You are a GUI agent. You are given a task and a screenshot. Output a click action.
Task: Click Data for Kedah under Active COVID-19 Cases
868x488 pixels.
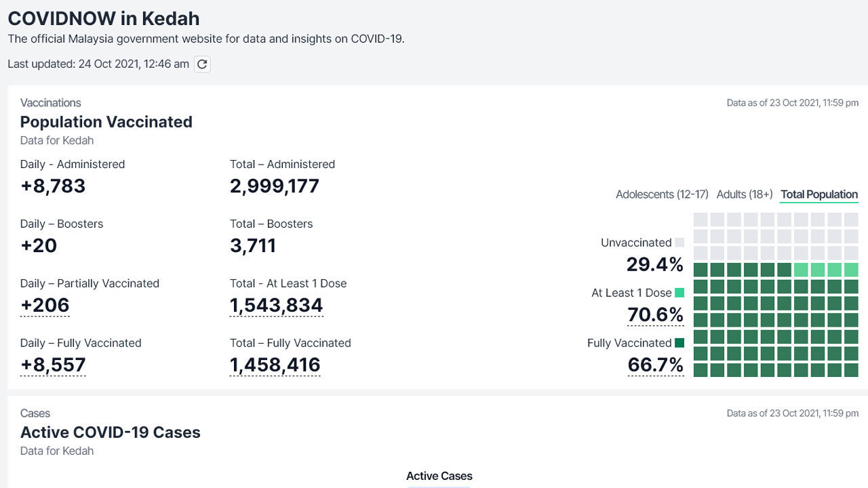(x=57, y=451)
